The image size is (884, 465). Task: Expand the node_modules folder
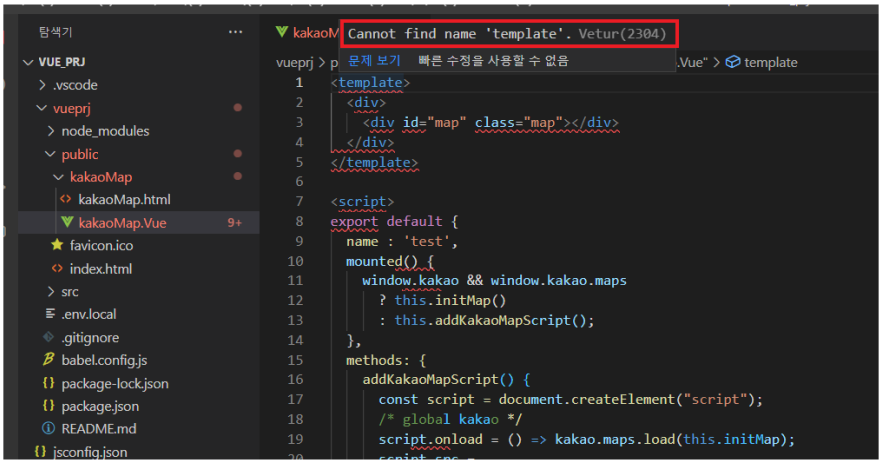click(51, 131)
